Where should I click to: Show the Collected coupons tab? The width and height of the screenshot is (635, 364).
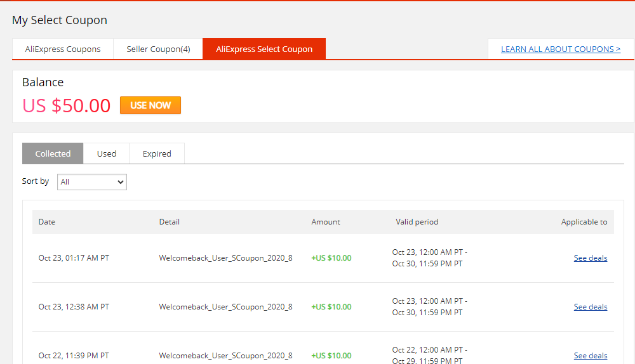53,153
